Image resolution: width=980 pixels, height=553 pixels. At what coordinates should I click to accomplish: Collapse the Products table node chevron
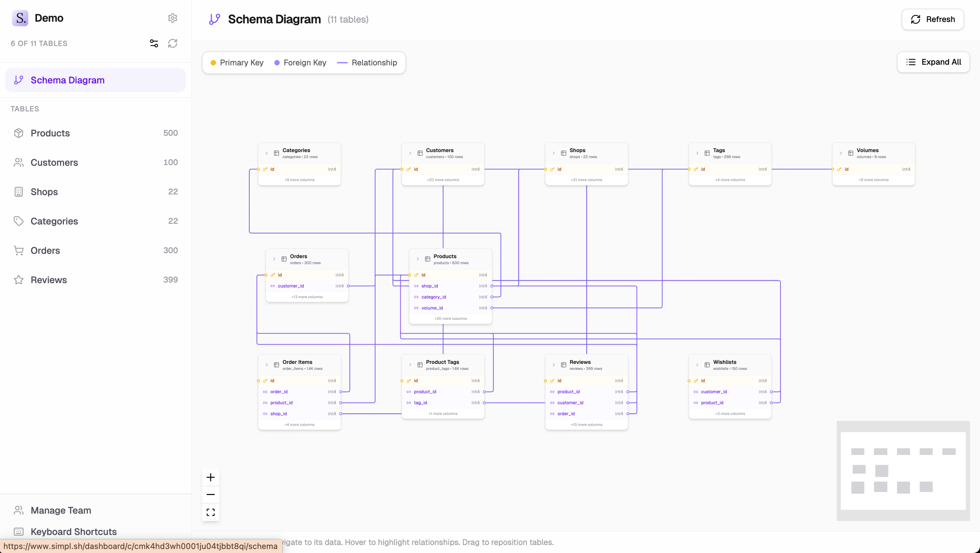(417, 259)
